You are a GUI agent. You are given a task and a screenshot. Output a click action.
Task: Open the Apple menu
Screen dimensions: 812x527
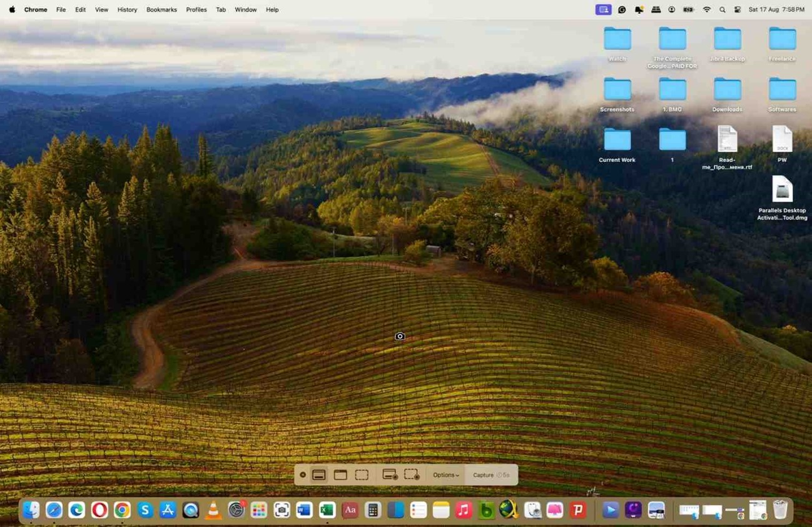coord(12,9)
